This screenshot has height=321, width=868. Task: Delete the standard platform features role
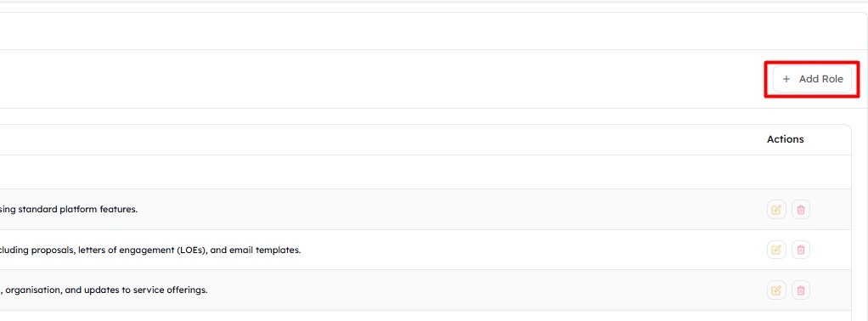800,210
